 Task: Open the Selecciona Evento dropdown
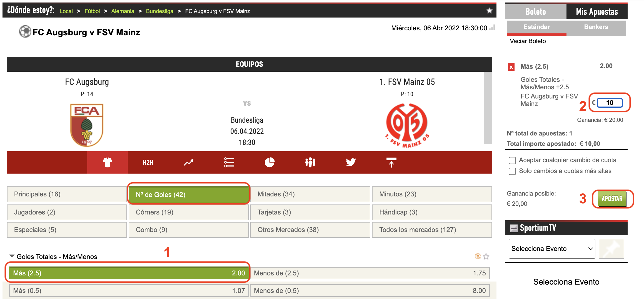[x=552, y=248]
